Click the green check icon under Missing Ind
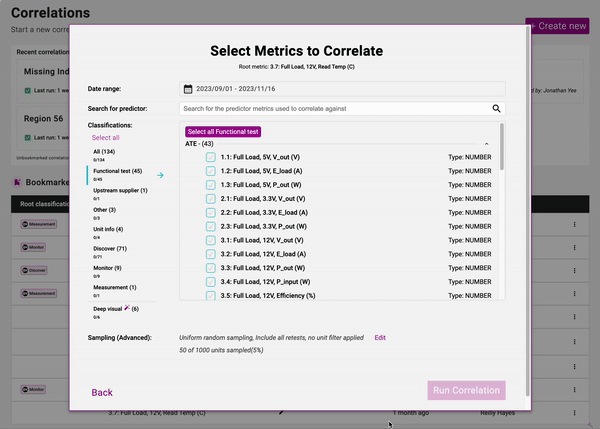Viewport: 600px width, 429px height. [28, 91]
